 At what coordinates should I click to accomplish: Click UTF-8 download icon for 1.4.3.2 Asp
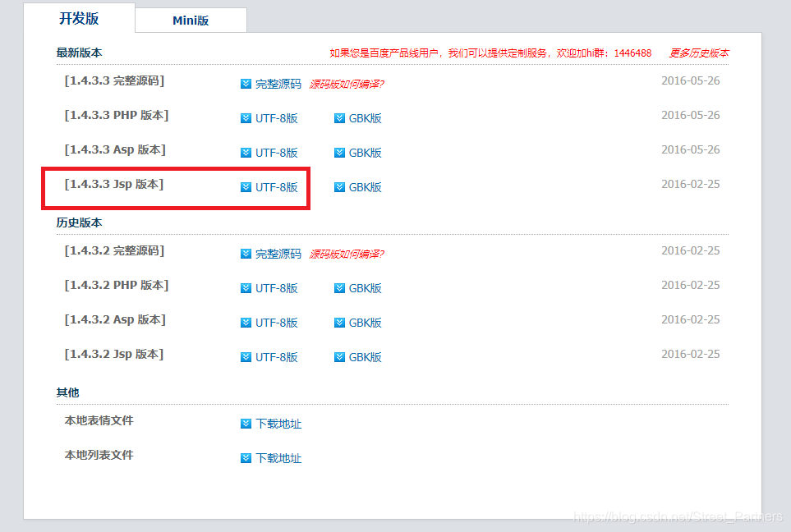(246, 322)
